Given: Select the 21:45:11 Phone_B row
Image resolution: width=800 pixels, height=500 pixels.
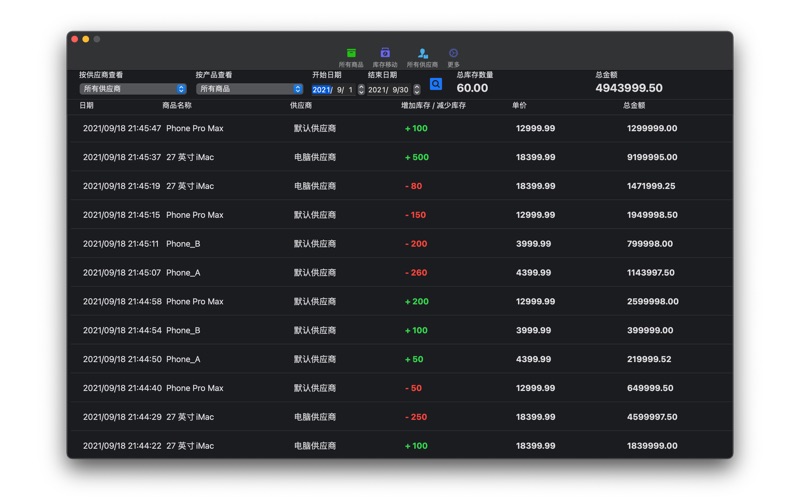Looking at the screenshot, I should (x=400, y=244).
